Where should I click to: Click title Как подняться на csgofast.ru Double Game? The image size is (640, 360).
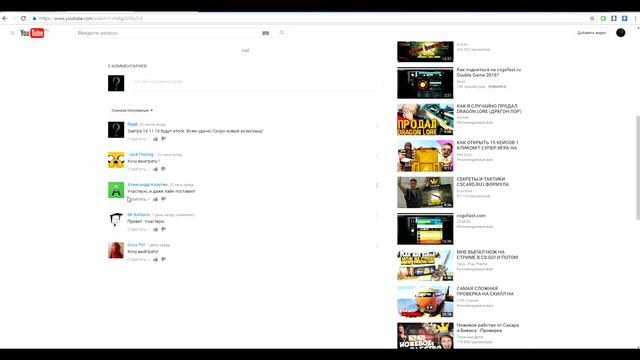pyautogui.click(x=489, y=72)
